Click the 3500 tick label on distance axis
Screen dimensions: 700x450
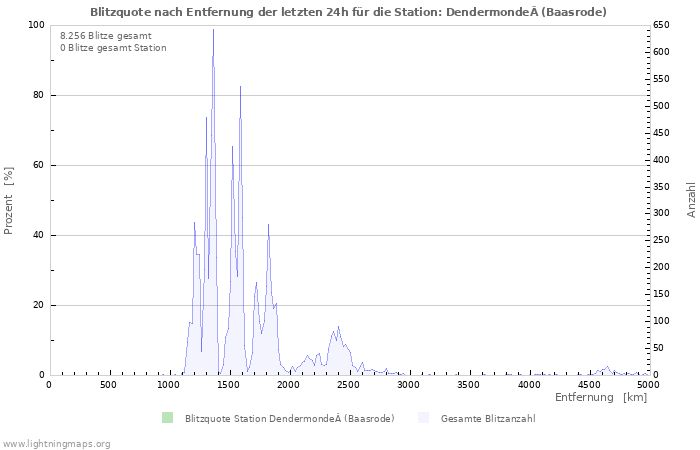tap(468, 385)
